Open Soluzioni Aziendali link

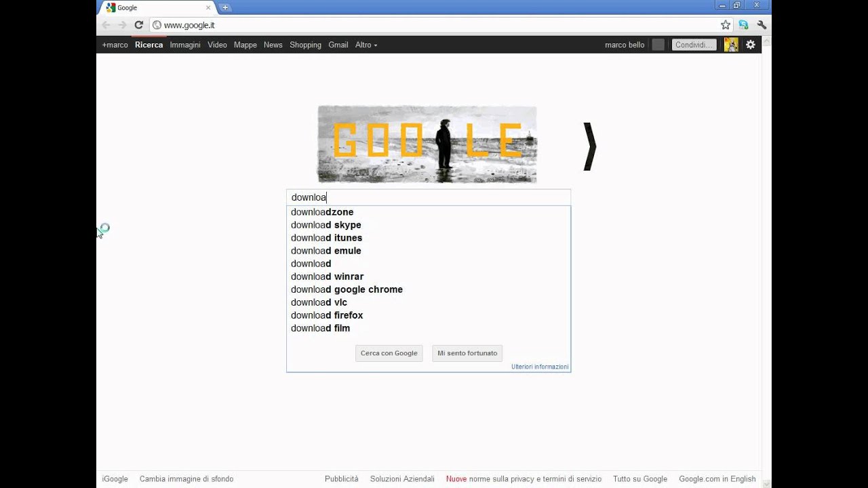point(402,479)
